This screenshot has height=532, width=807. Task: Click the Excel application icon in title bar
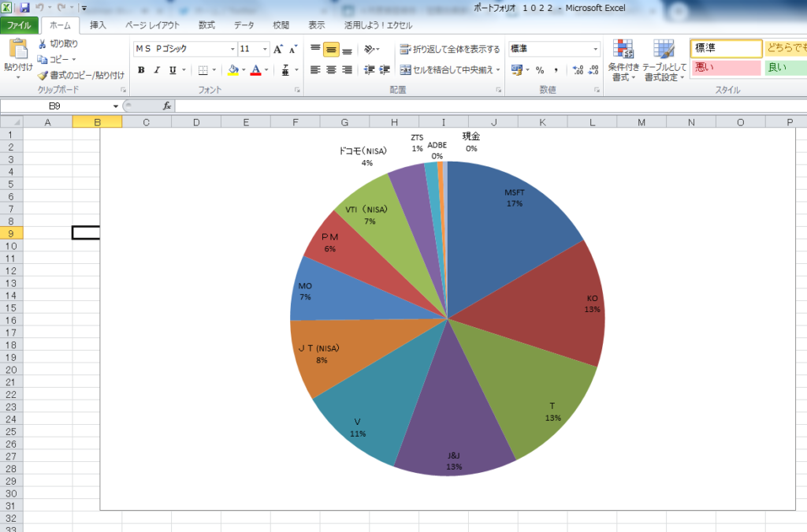point(6,8)
